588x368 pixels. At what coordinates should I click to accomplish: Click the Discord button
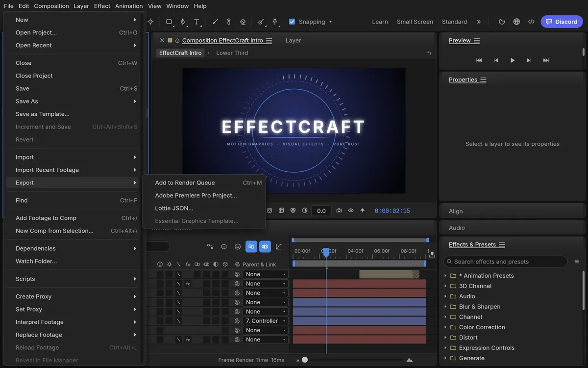[562, 22]
